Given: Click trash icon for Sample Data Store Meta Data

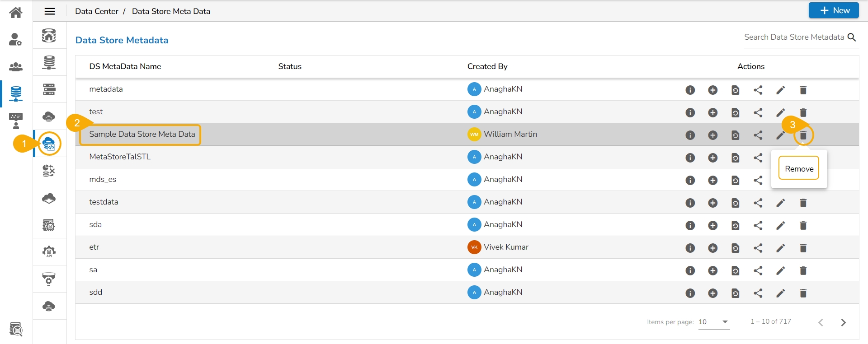Looking at the screenshot, I should tap(803, 135).
